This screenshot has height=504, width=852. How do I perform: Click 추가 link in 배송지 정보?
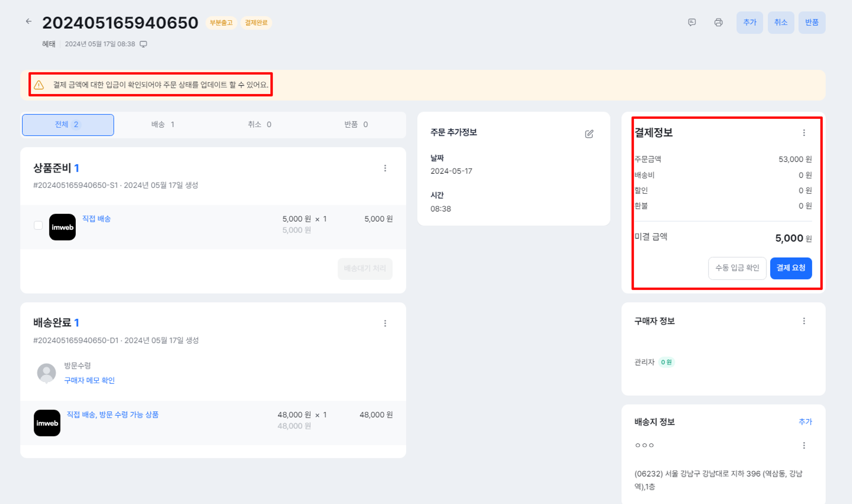click(x=805, y=421)
